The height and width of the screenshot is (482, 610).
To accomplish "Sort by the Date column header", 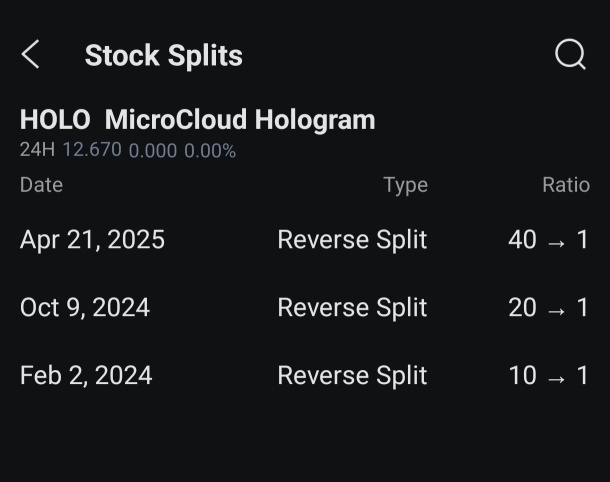I will point(41,185).
